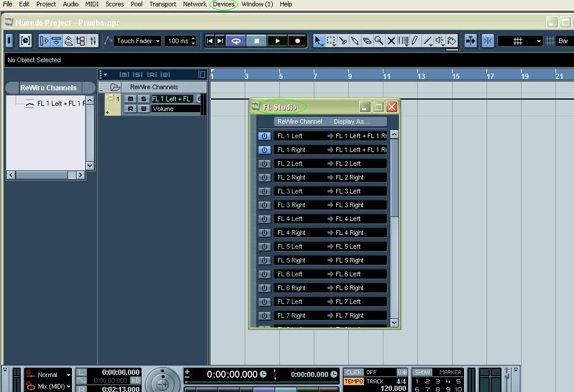This screenshot has height=392, width=574.
Task: Open the Devices menu
Action: click(x=223, y=4)
